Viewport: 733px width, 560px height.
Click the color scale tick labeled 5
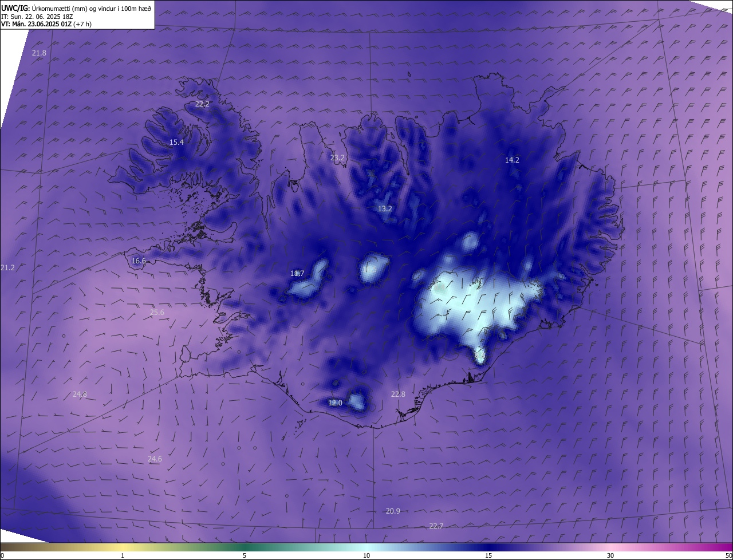pyautogui.click(x=245, y=555)
